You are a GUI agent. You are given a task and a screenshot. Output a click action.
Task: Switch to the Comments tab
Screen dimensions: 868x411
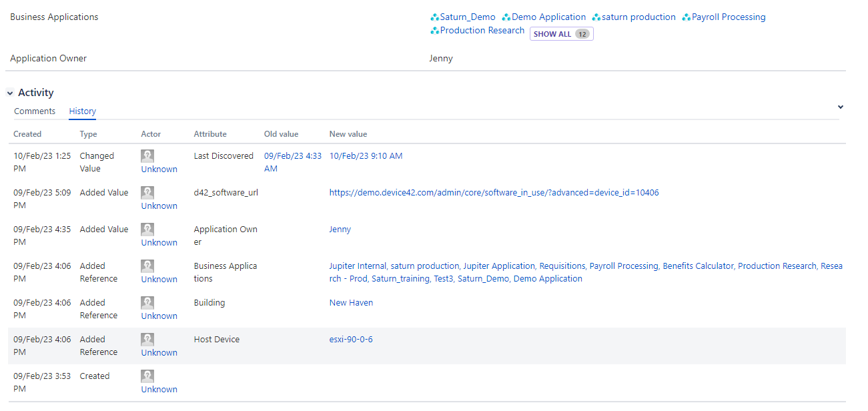pos(35,111)
